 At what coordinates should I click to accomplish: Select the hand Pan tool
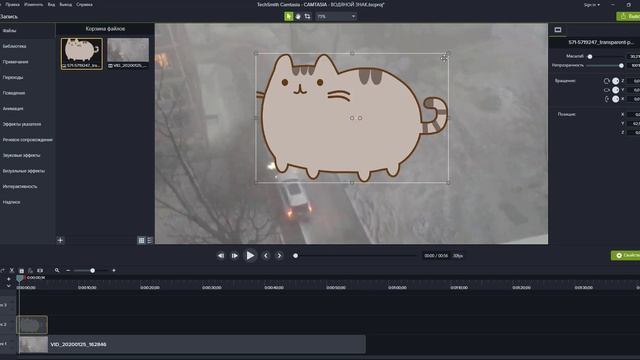pos(298,16)
